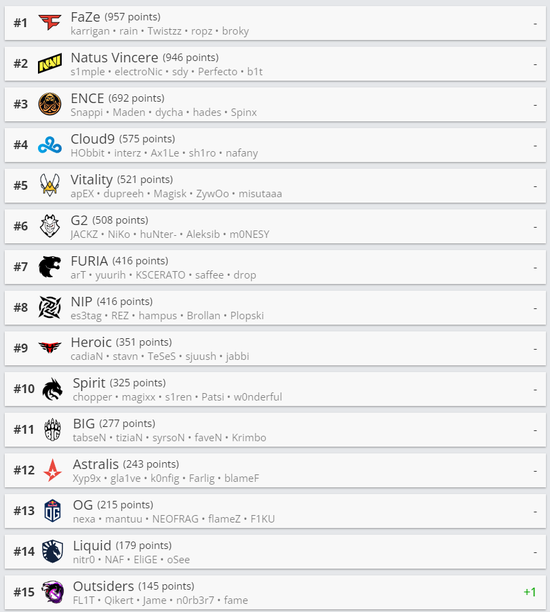Select player ZywOo in Vitality row
The image size is (550, 612).
[212, 194]
